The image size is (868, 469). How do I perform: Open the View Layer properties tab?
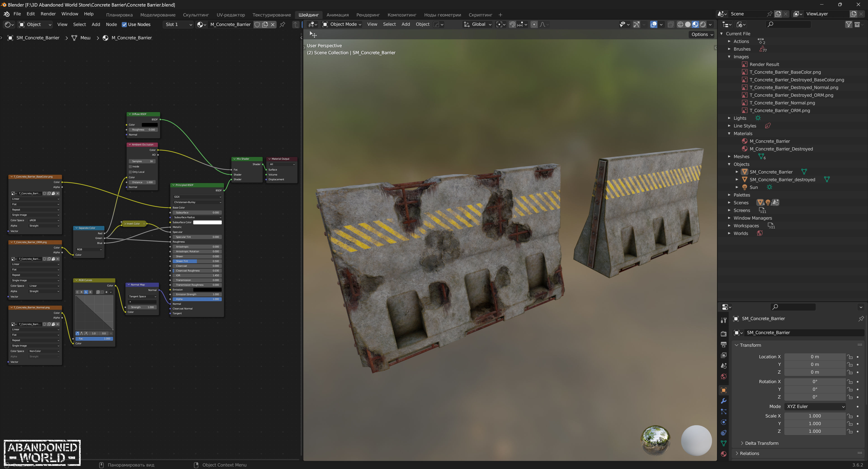723,355
